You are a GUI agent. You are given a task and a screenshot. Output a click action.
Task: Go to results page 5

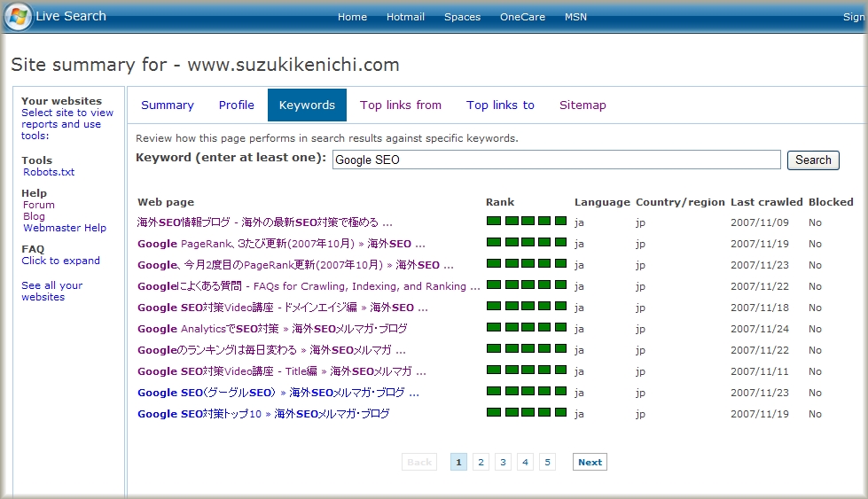coord(547,462)
